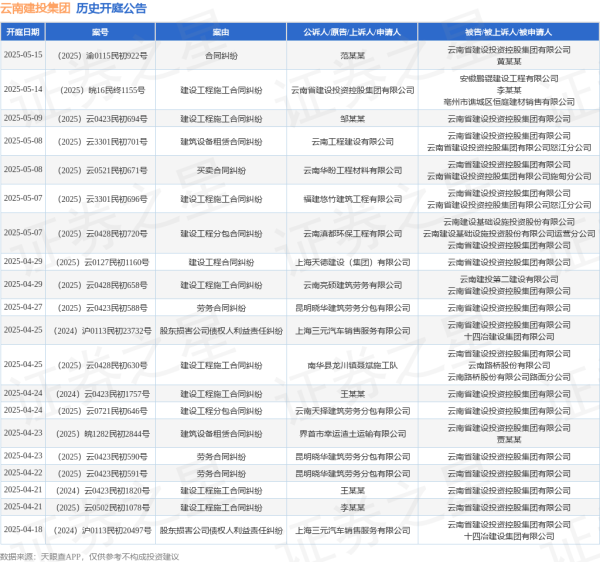
Task: Click the date cell 2025-04-27
Action: pyautogui.click(x=23, y=307)
